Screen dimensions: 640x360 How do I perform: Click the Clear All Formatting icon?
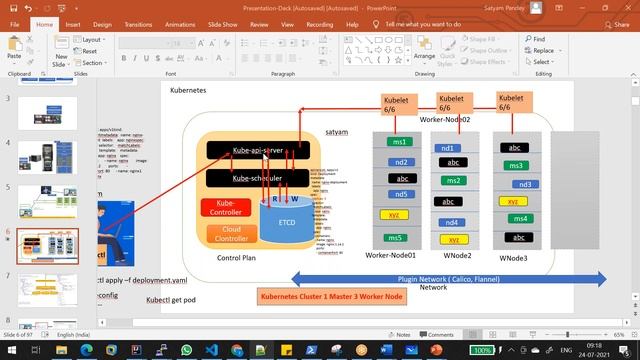tap(227, 43)
